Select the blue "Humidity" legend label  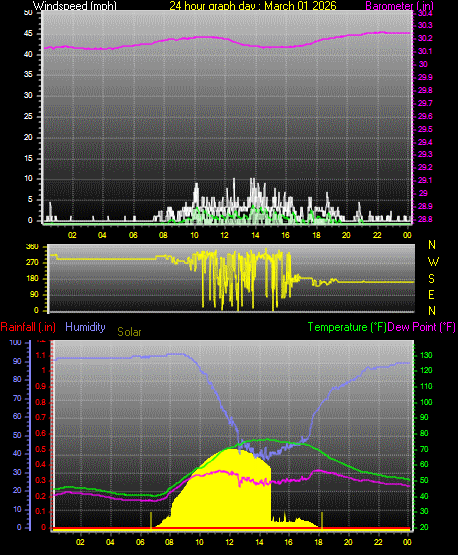(85, 327)
